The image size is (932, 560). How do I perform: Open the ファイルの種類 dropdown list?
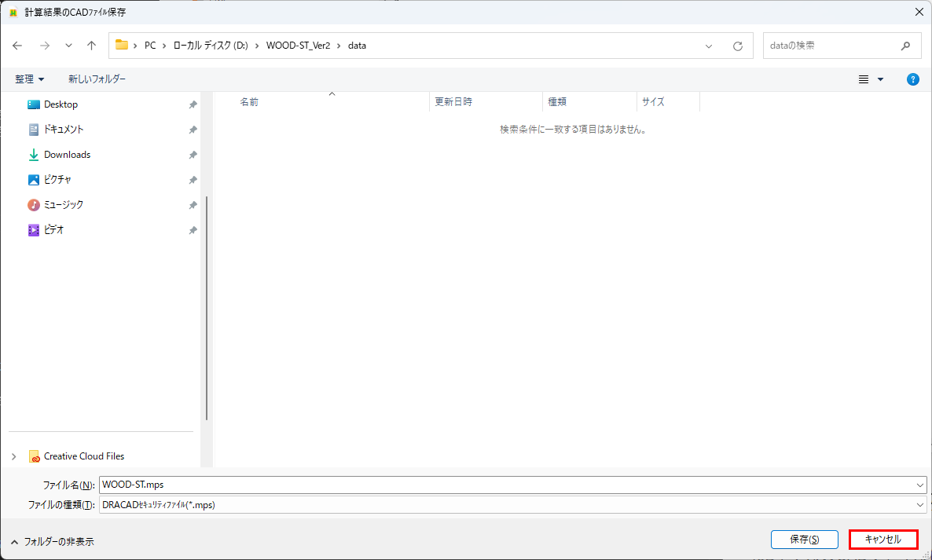(x=920, y=505)
